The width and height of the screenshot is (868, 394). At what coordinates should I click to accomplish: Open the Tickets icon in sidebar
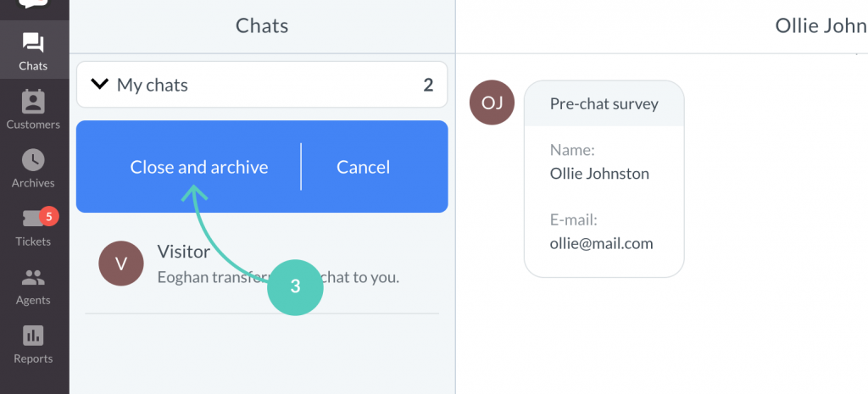[33, 219]
